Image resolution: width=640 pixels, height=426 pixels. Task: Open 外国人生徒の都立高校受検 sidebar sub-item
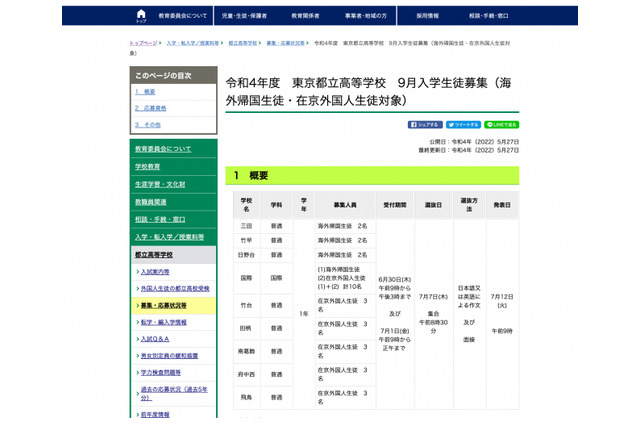(175, 288)
